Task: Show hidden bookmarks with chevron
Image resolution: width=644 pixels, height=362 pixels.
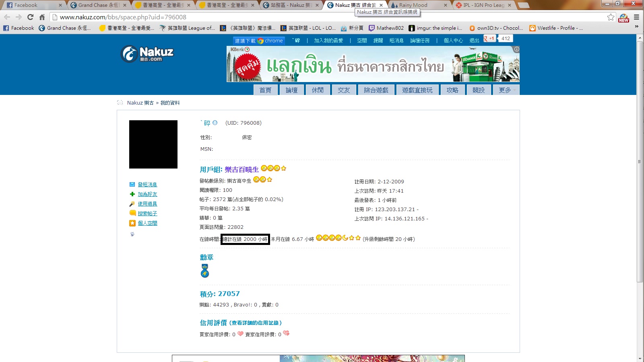Action: [x=636, y=27]
